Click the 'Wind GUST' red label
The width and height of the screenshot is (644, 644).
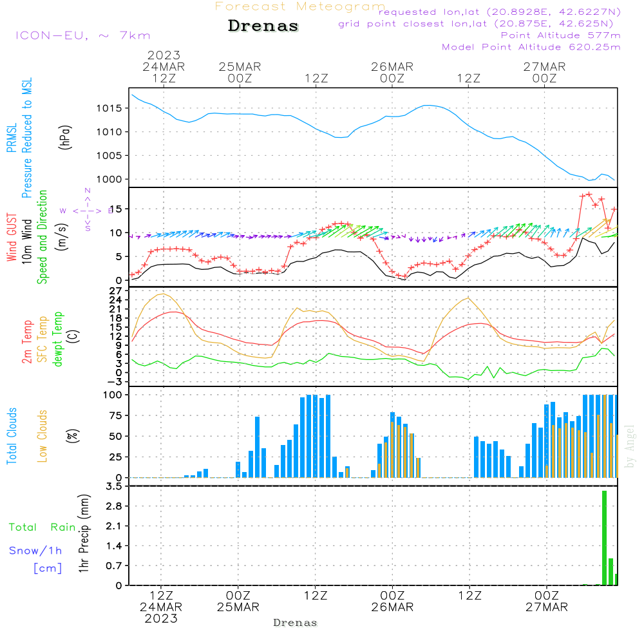[x=12, y=237]
